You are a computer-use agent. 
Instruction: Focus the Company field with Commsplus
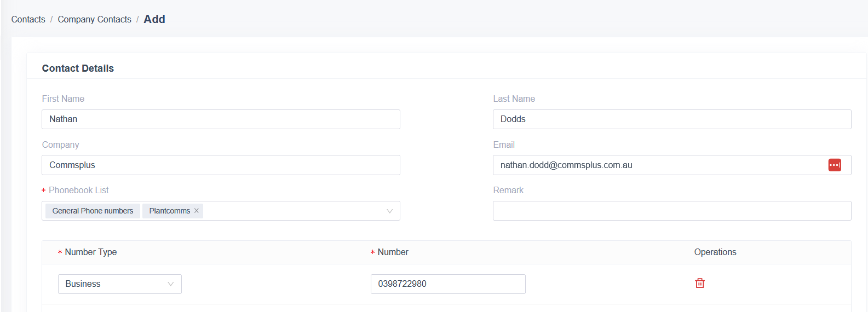(221, 165)
